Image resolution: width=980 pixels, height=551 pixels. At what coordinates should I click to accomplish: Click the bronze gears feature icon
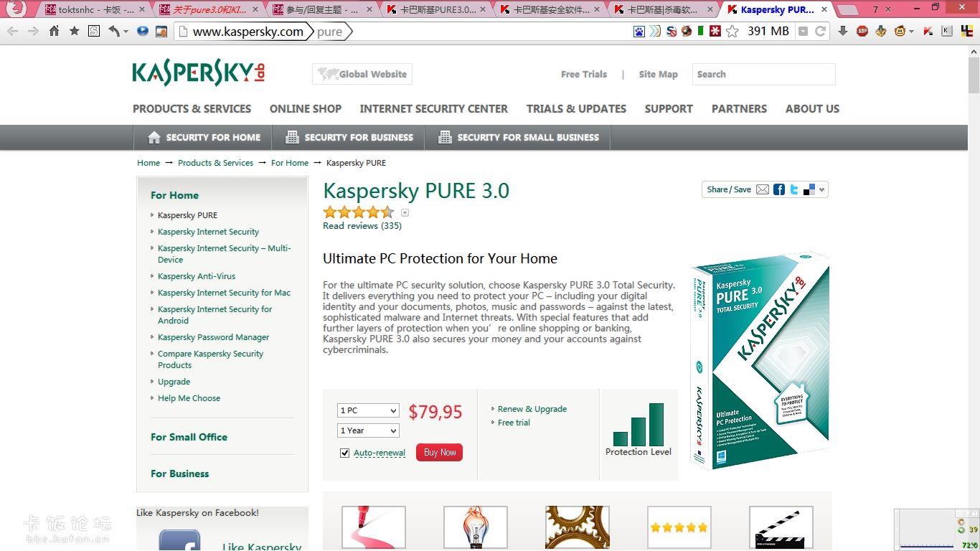[577, 528]
